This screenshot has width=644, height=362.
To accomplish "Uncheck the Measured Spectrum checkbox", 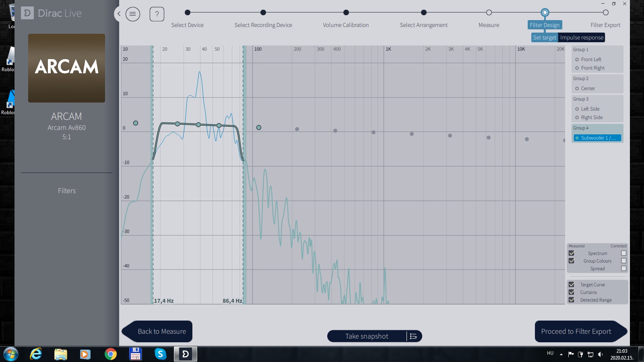I will (x=571, y=253).
